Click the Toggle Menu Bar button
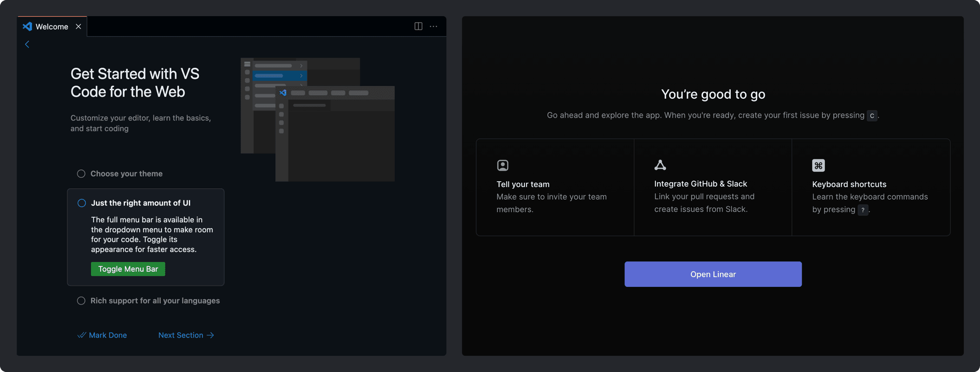This screenshot has width=980, height=372. coord(128,269)
